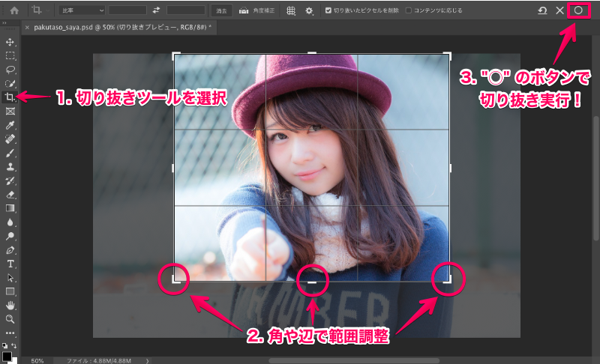
Task: Select the Zoom magnifier tool
Action: click(10, 319)
